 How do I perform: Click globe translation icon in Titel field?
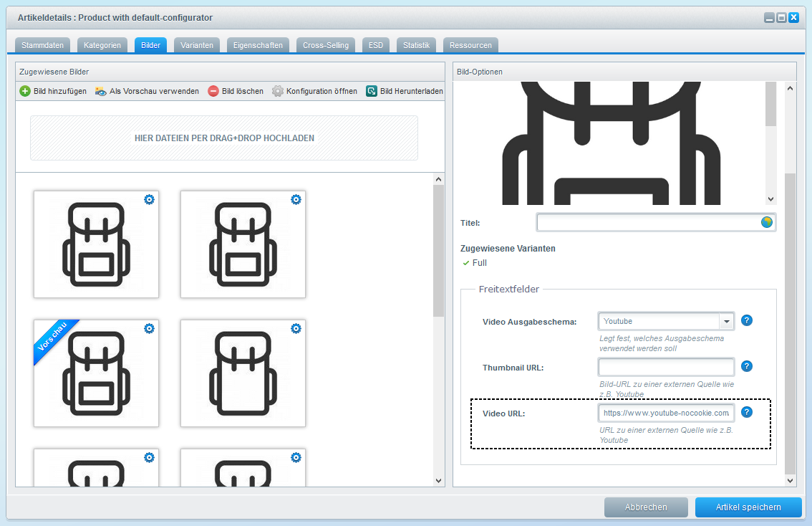tap(766, 222)
